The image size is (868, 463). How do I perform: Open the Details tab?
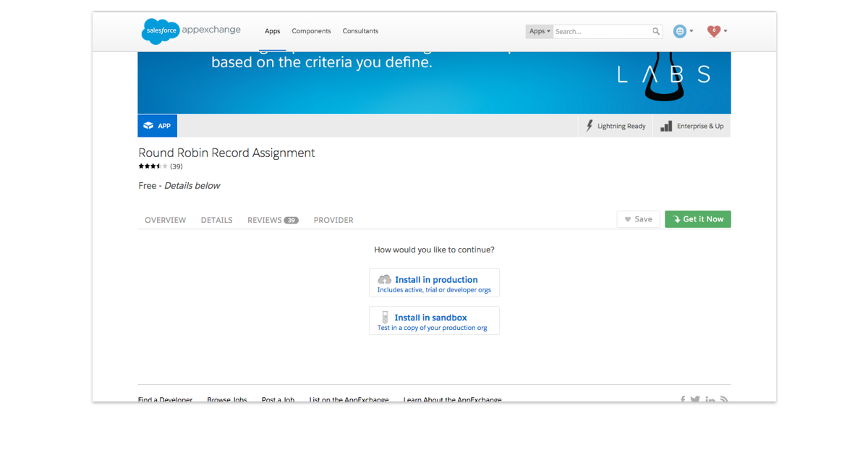click(x=216, y=220)
